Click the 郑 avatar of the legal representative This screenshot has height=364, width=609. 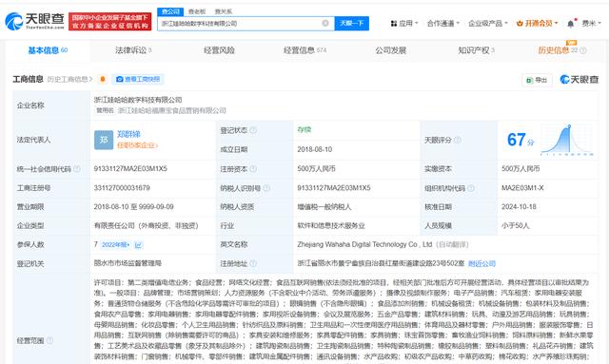click(104, 140)
